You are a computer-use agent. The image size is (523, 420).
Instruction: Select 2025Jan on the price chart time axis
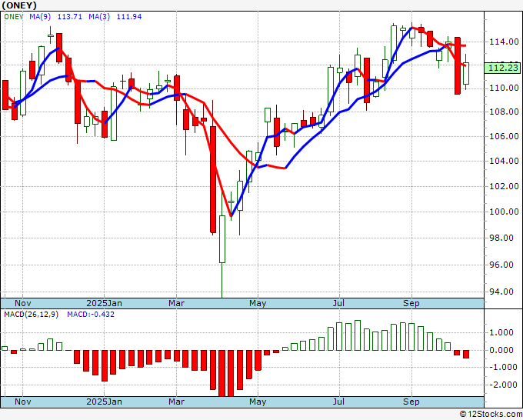[x=104, y=303]
